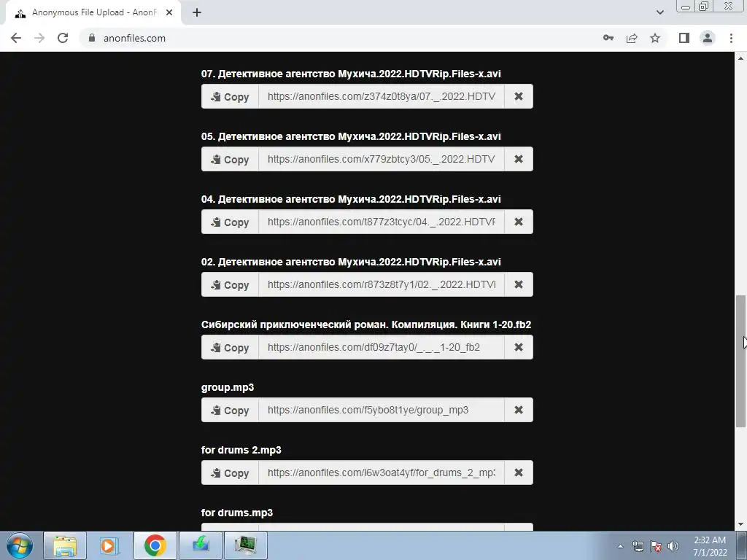Remove the 07. Детективное агентство entry with X

coord(519,97)
